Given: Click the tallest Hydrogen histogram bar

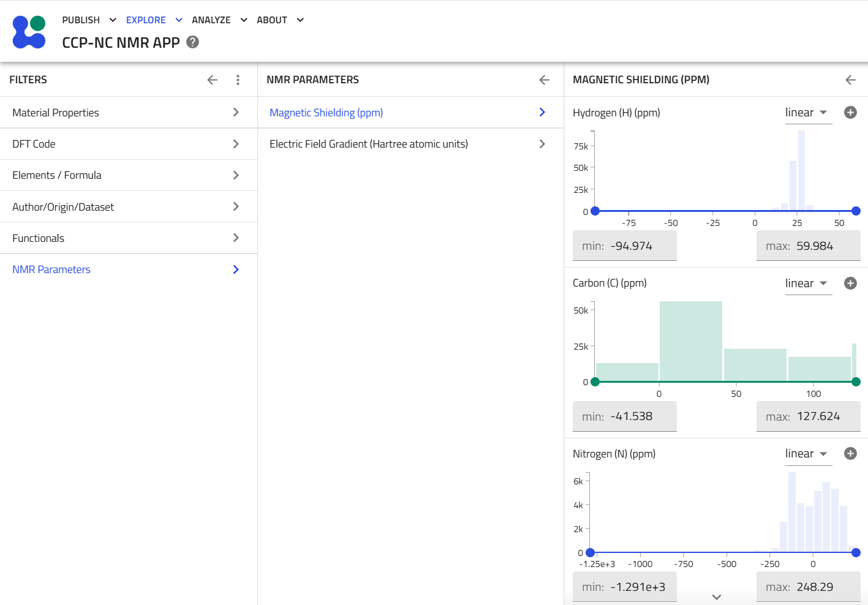Looking at the screenshot, I should tap(801, 170).
